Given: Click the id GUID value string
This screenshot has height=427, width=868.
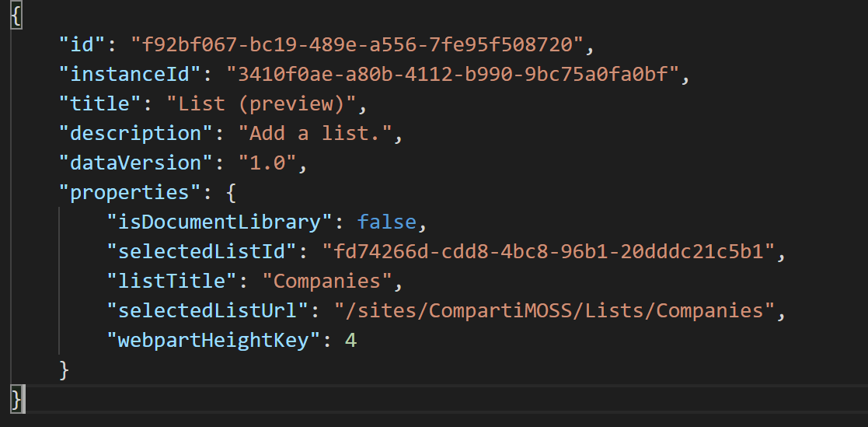Looking at the screenshot, I should (357, 45).
